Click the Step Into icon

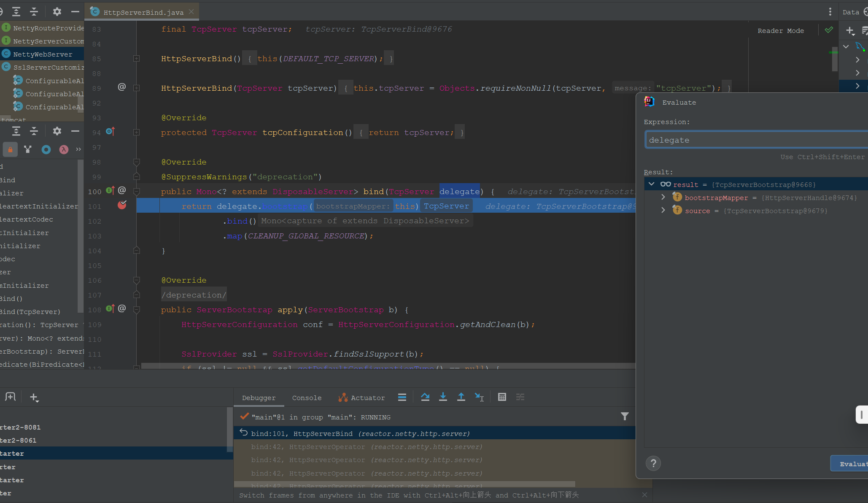443,397
